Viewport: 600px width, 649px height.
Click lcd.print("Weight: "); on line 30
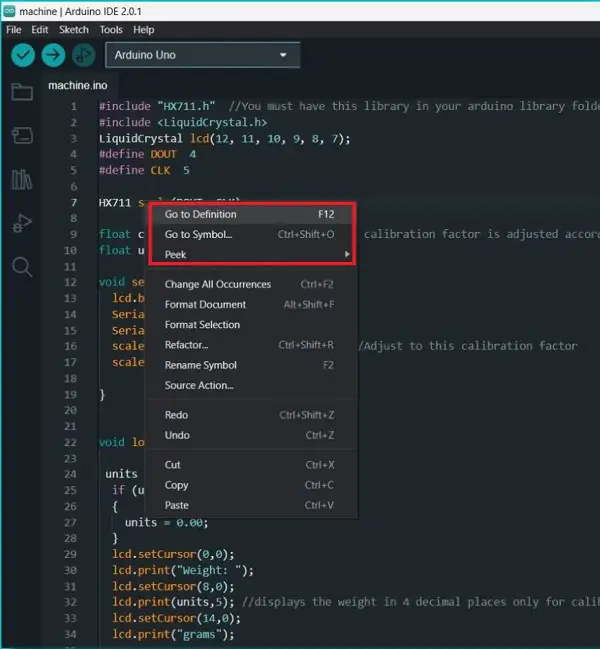pos(182,570)
